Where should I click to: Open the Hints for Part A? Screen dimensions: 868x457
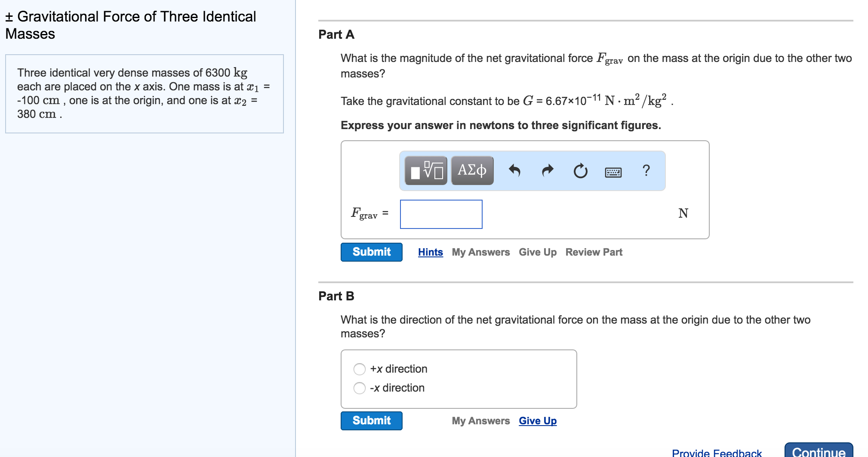point(430,252)
